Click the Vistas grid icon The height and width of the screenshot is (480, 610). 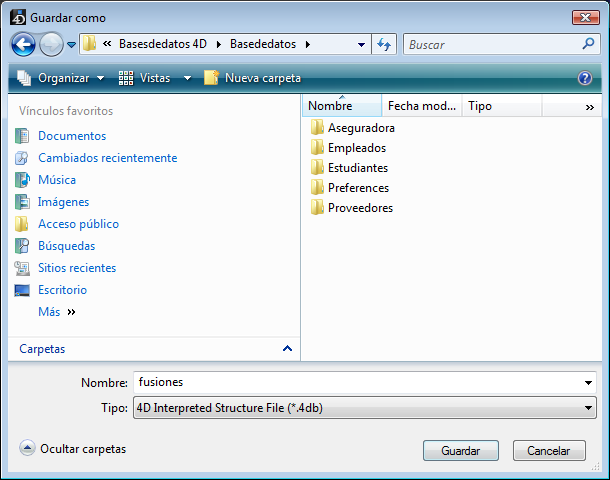point(126,78)
